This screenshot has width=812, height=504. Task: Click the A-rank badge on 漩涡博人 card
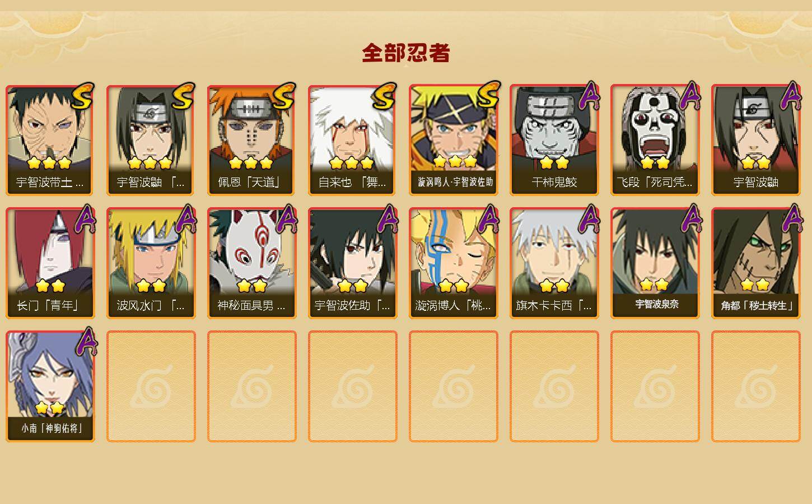pyautogui.click(x=488, y=218)
